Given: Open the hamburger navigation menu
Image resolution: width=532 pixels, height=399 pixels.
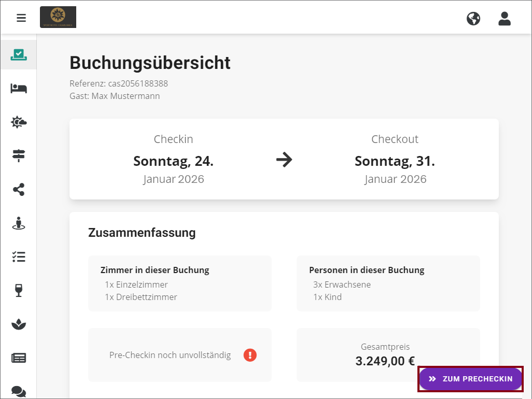Looking at the screenshot, I should [x=21, y=18].
